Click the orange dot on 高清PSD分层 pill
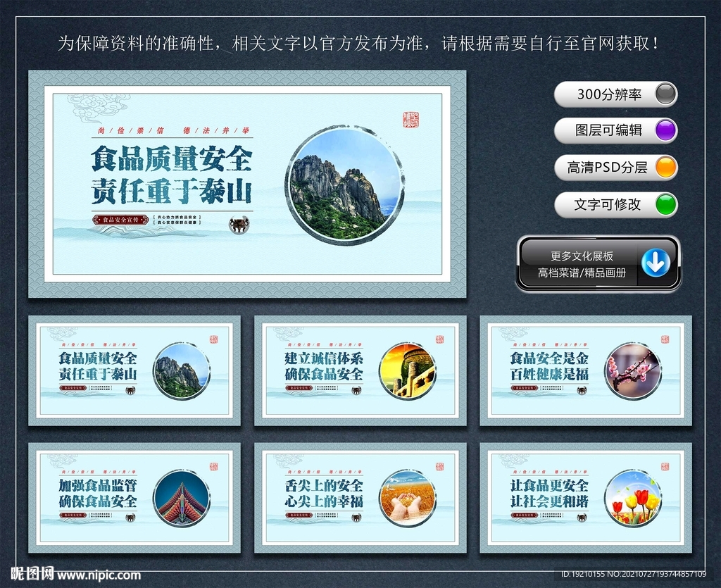This screenshot has height=588, width=721. tap(665, 168)
